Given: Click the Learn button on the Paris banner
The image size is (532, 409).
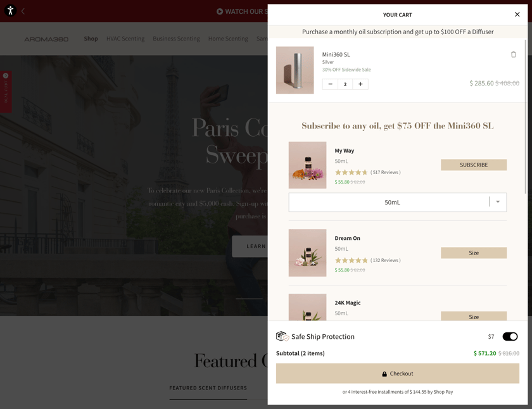Looking at the screenshot, I should (250, 246).
